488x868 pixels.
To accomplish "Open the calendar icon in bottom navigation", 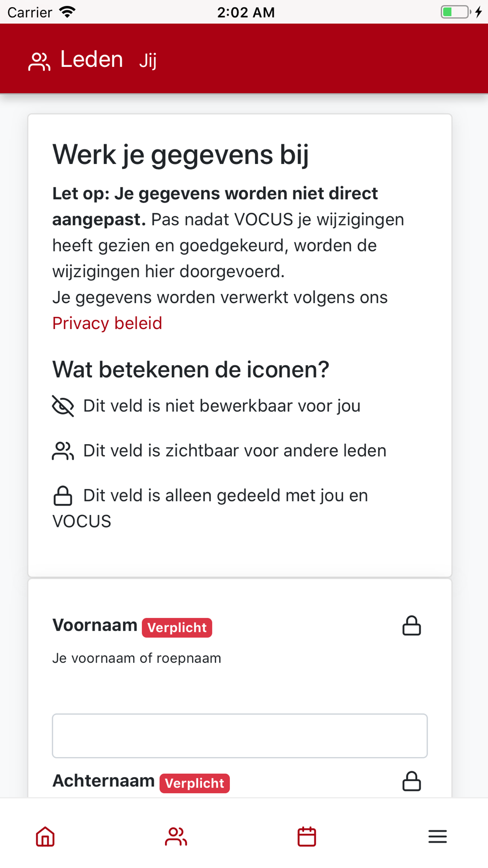I will (x=307, y=836).
